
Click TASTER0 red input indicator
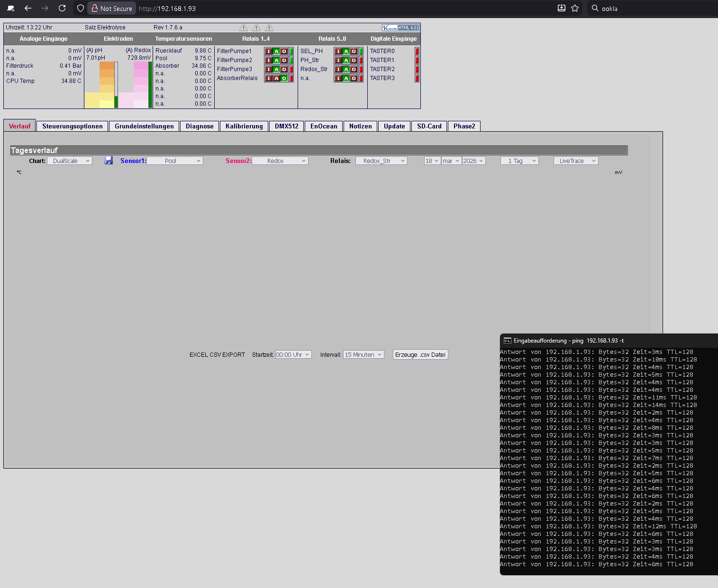coord(417,51)
